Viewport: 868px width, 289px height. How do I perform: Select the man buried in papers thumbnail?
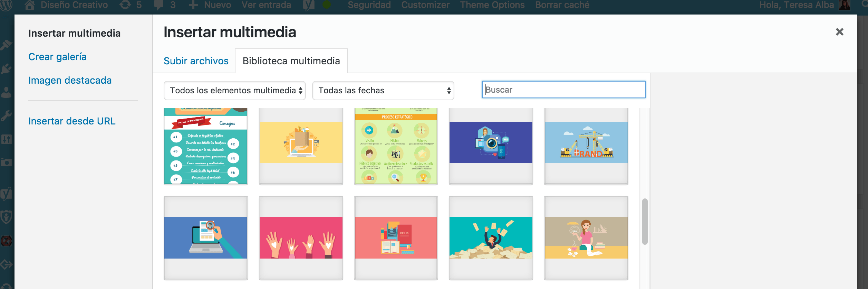491,238
